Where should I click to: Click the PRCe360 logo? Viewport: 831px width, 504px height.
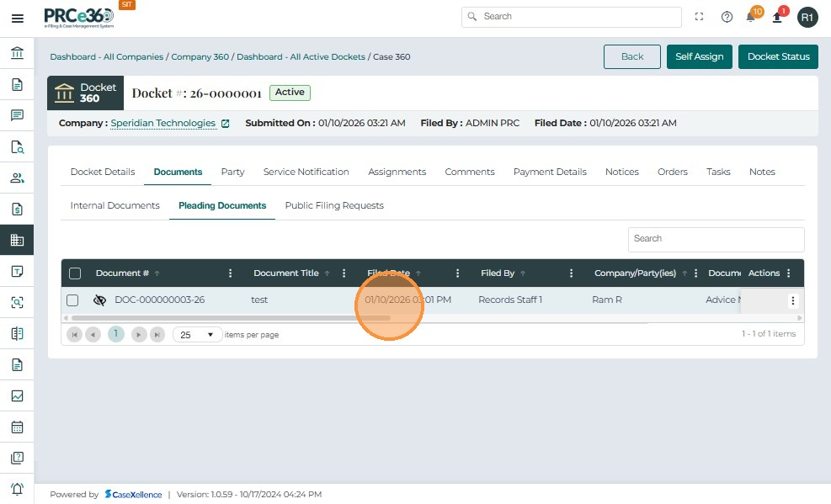pyautogui.click(x=78, y=17)
